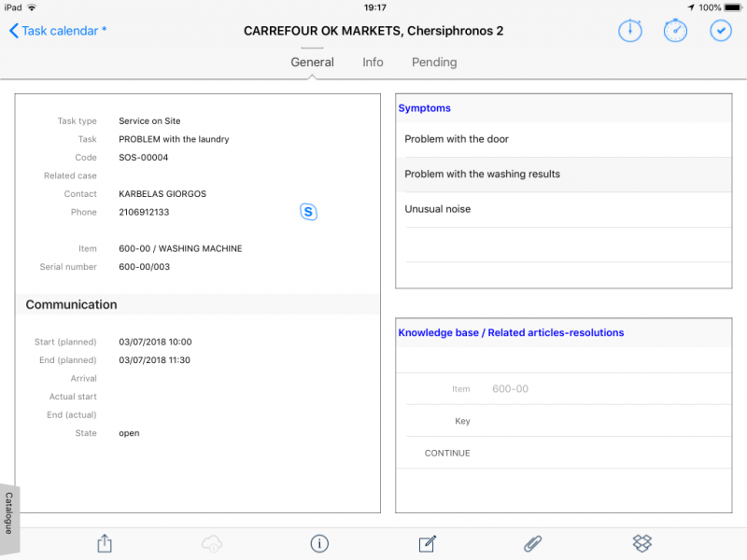This screenshot has width=747, height=560.
Task: Switch to the General tab
Action: (x=312, y=63)
